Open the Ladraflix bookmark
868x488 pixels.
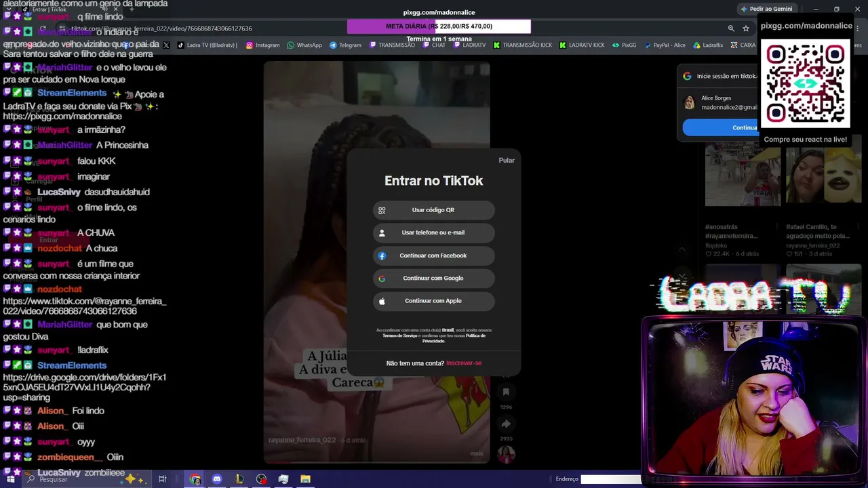click(708, 45)
